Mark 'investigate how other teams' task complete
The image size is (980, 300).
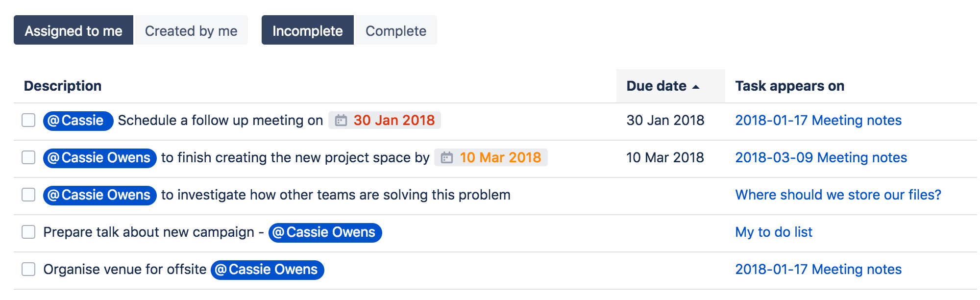28,195
